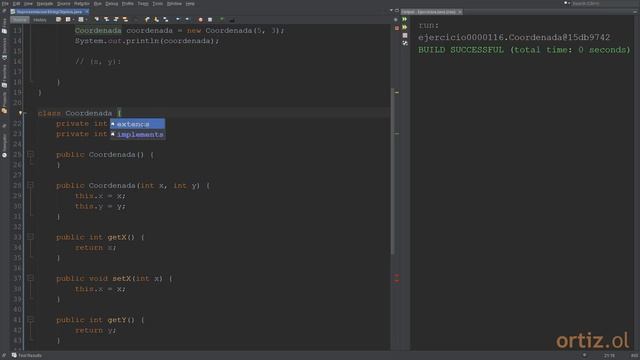Uncomment the selected lines icon
The height and width of the screenshot is (360, 640).
coord(232,19)
